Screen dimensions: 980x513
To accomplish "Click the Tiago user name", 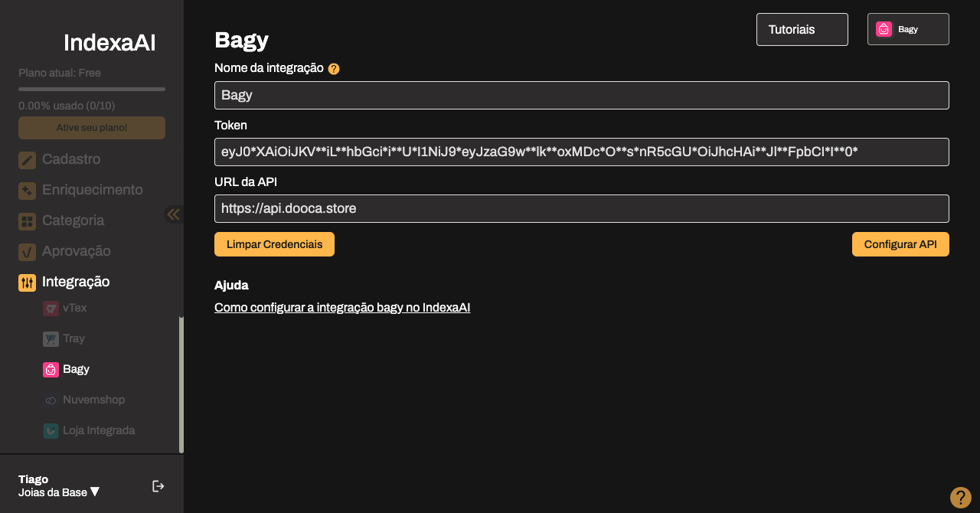I will click(33, 479).
